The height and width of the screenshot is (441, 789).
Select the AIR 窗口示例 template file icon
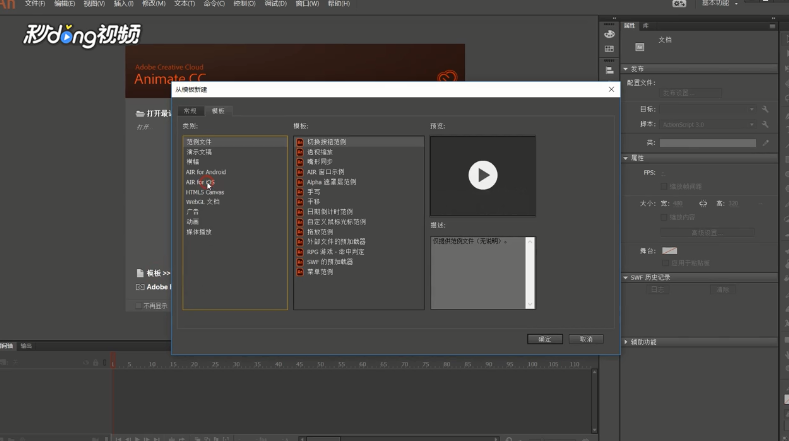pos(300,172)
